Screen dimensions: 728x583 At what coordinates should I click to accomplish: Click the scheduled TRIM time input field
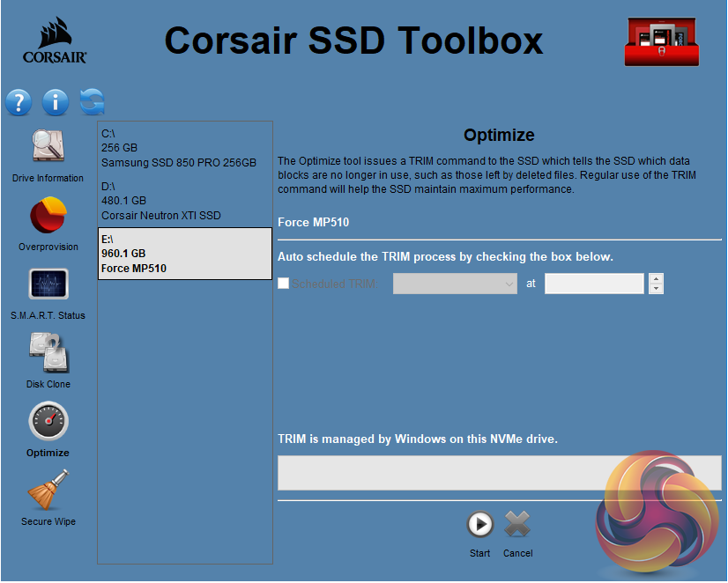click(594, 284)
